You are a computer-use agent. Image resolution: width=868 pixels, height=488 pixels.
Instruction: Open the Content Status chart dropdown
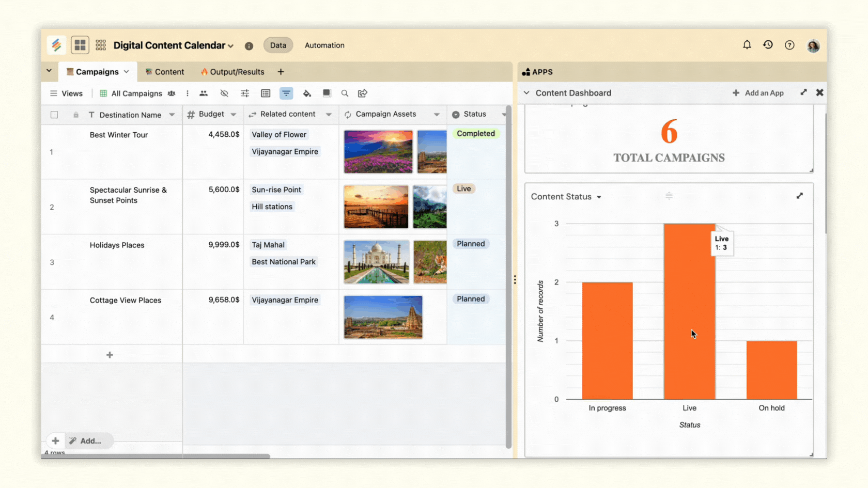pos(599,197)
